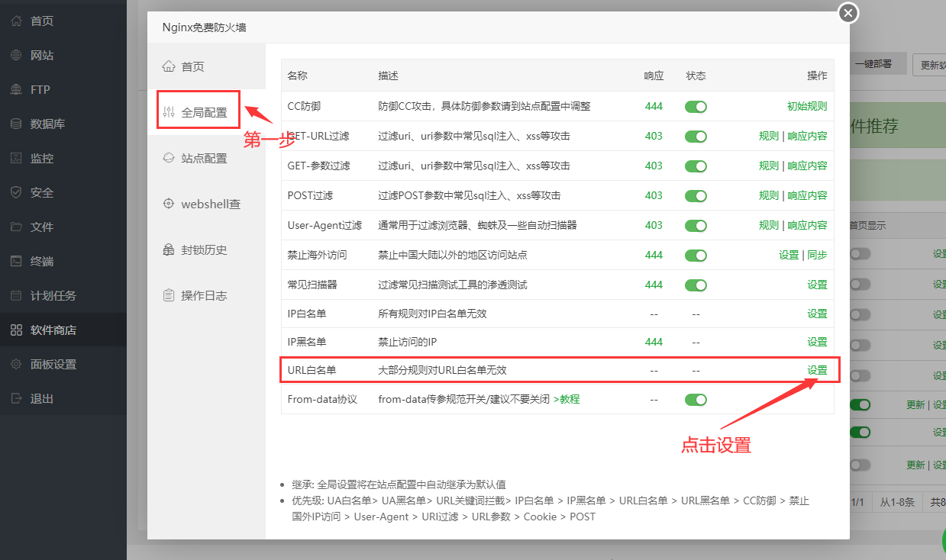The width and height of the screenshot is (946, 560).
Task: Click 响应内容 link in GET-参数过滤 row
Action: pyautogui.click(x=808, y=166)
